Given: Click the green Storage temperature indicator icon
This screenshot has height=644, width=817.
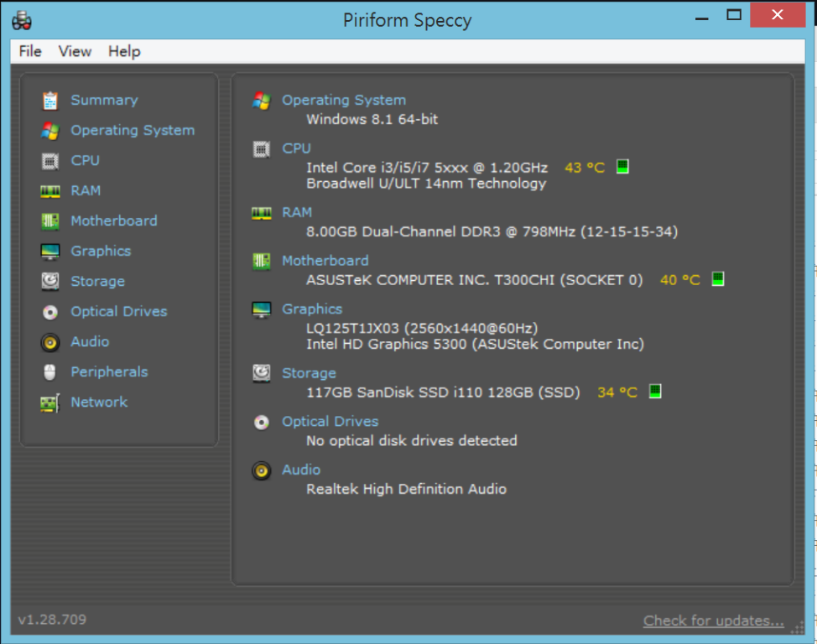Looking at the screenshot, I should pos(655,391).
